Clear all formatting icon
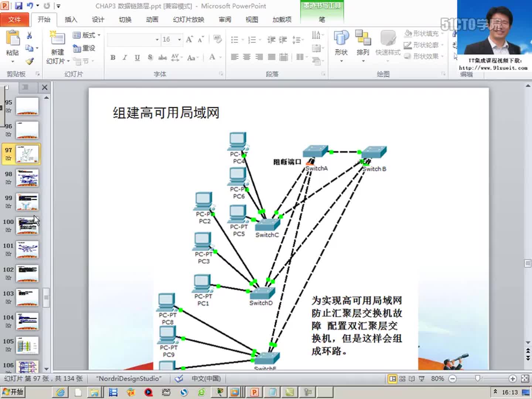This screenshot has height=399, width=532. [218, 39]
